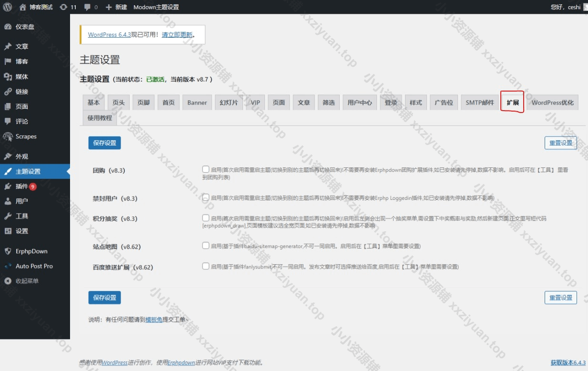Viewport: 588px width, 371px height.
Task: Click the 文章 pushpin icon in sidebar
Action: tap(8, 47)
